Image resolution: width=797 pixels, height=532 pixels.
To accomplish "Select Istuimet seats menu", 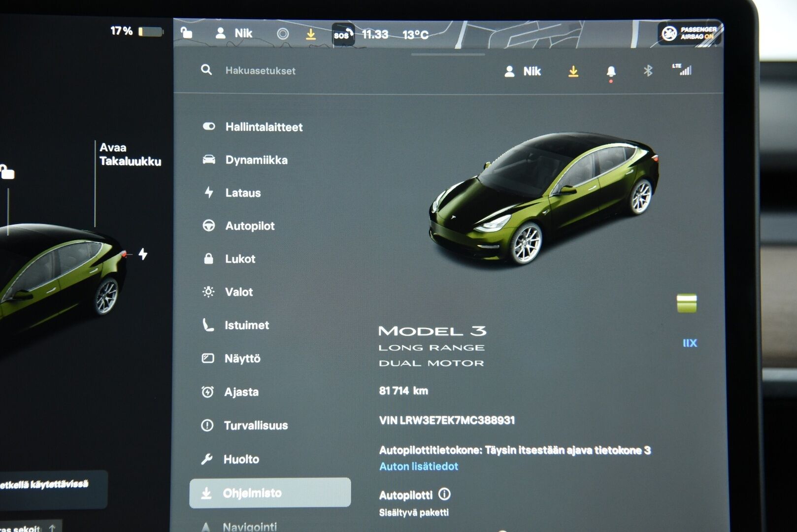I will pos(236,325).
